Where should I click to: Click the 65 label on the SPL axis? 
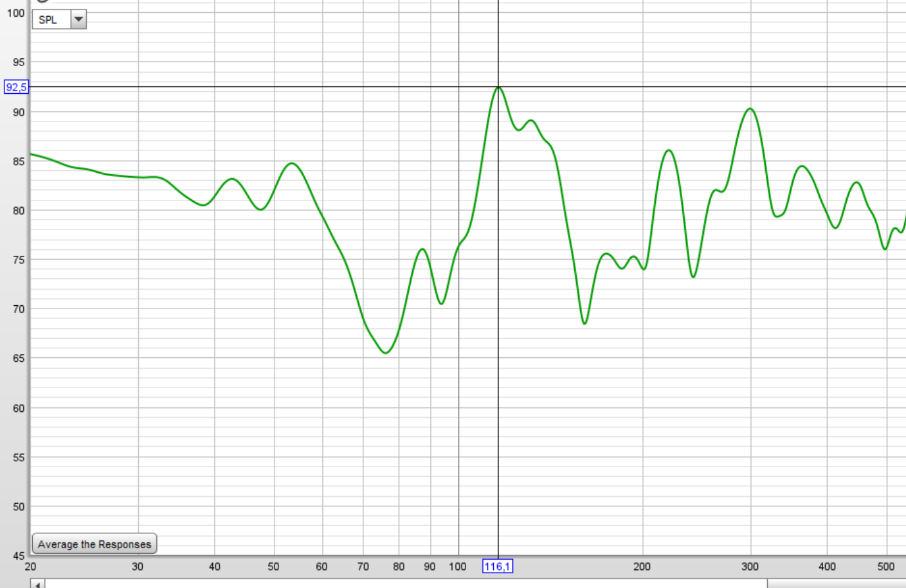pos(18,358)
